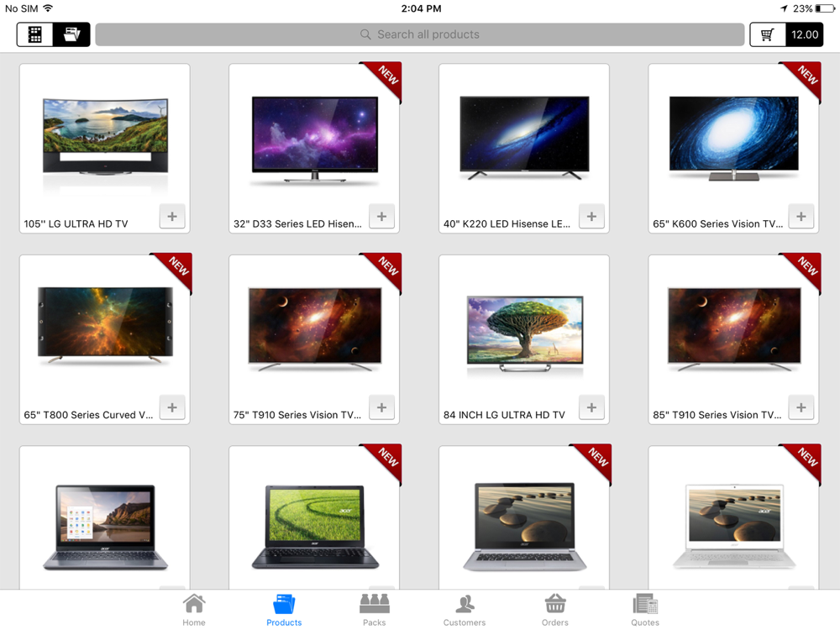Tap the 2:04 PM clock
Screen dimensions: 840x630
pyautogui.click(x=421, y=8)
